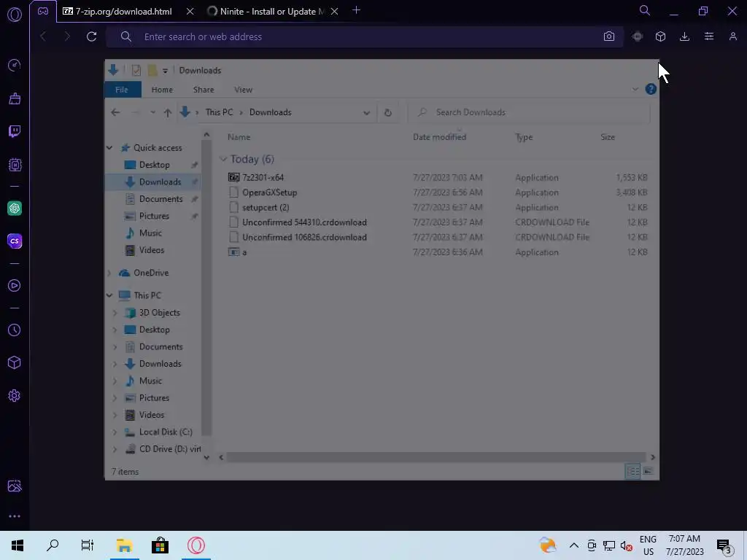Screen dimensions: 747x560
Task: Expand Local Disk (C:) tree node
Action: (x=115, y=432)
